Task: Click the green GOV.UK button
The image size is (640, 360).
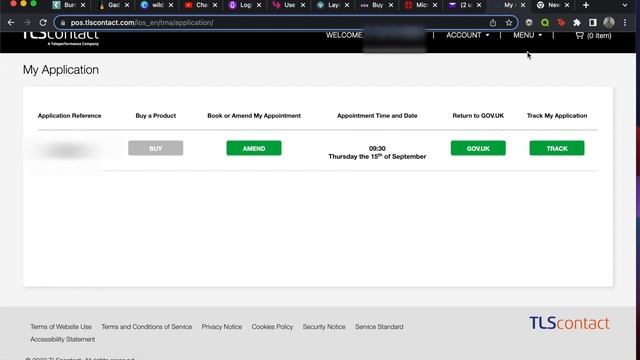Action: (x=478, y=148)
